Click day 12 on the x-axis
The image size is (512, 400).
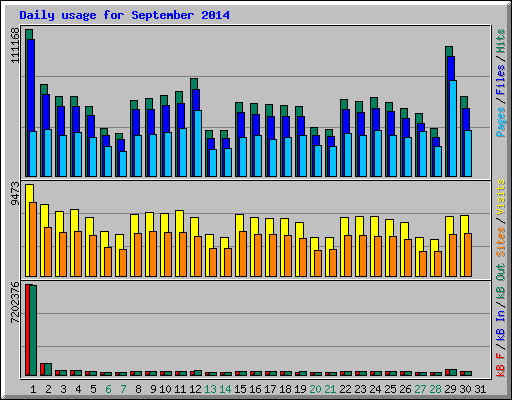195,389
